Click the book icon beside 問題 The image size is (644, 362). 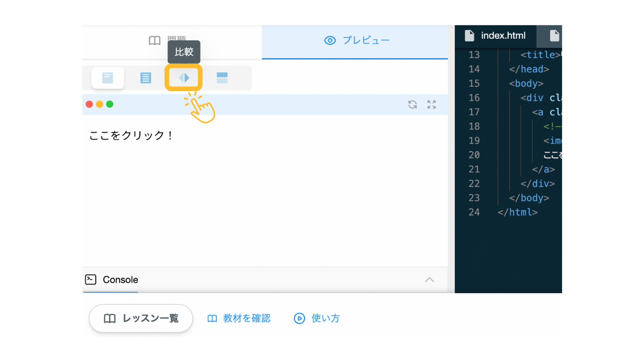pyautogui.click(x=154, y=40)
